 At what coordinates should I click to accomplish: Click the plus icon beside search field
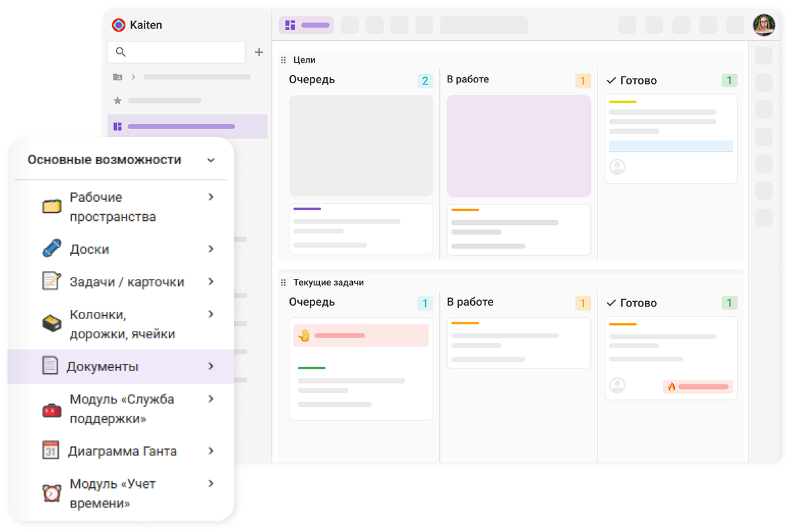coord(259,52)
